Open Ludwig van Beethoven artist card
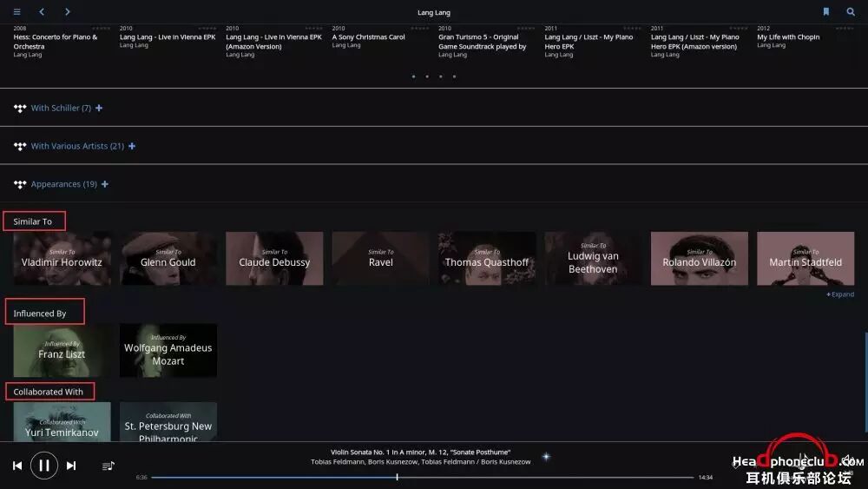Viewport: 868px width, 489px height. pyautogui.click(x=594, y=259)
